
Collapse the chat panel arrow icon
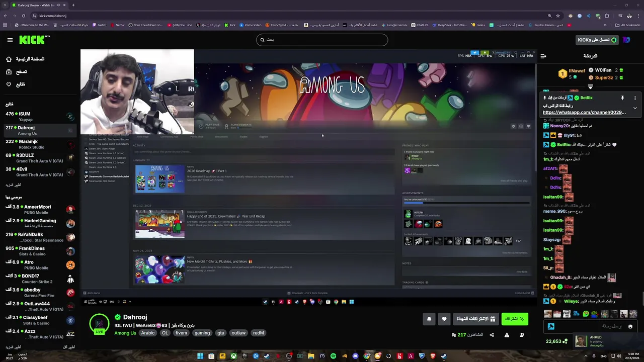coord(543,56)
